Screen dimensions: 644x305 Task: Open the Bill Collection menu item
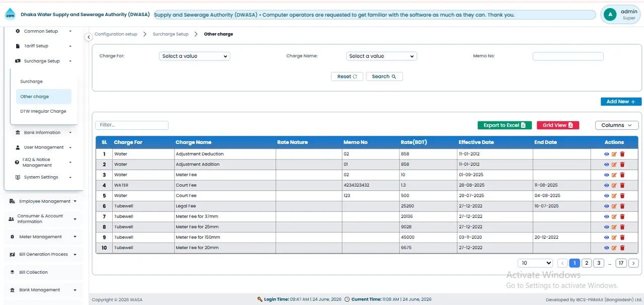coord(43,272)
